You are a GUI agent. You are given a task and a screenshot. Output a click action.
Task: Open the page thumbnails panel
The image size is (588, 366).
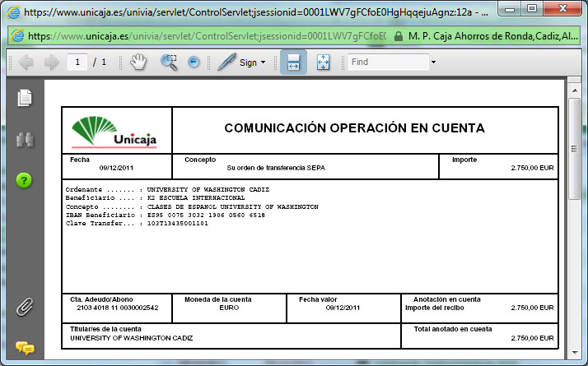coord(25,98)
